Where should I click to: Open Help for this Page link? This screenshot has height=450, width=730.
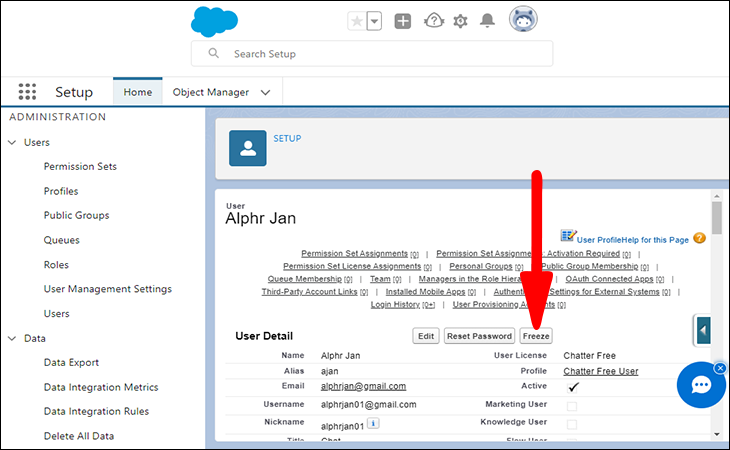(657, 240)
